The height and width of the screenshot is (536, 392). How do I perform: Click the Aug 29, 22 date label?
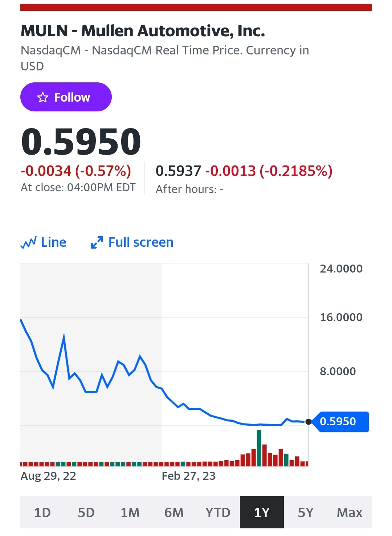[x=48, y=476]
